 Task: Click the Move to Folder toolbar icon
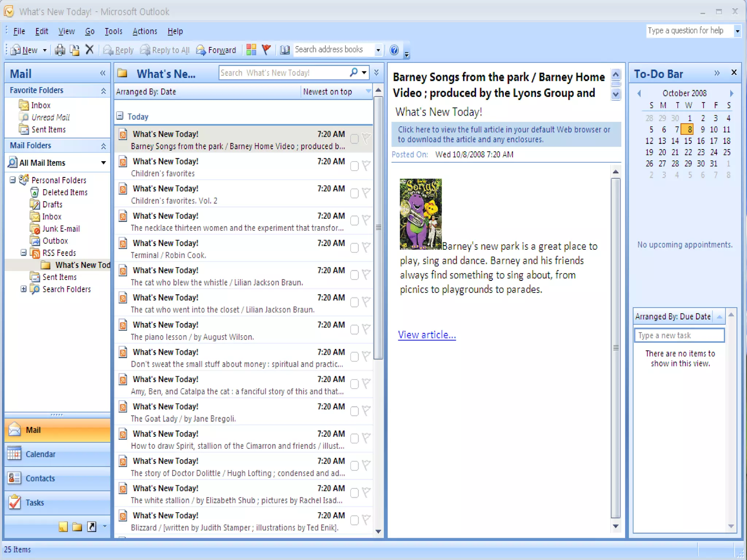point(75,50)
